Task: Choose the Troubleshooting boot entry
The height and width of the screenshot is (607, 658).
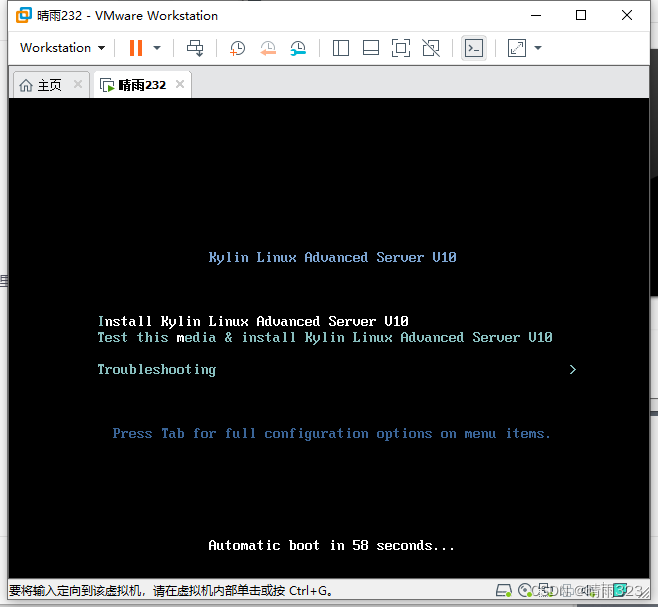Action: pos(157,369)
